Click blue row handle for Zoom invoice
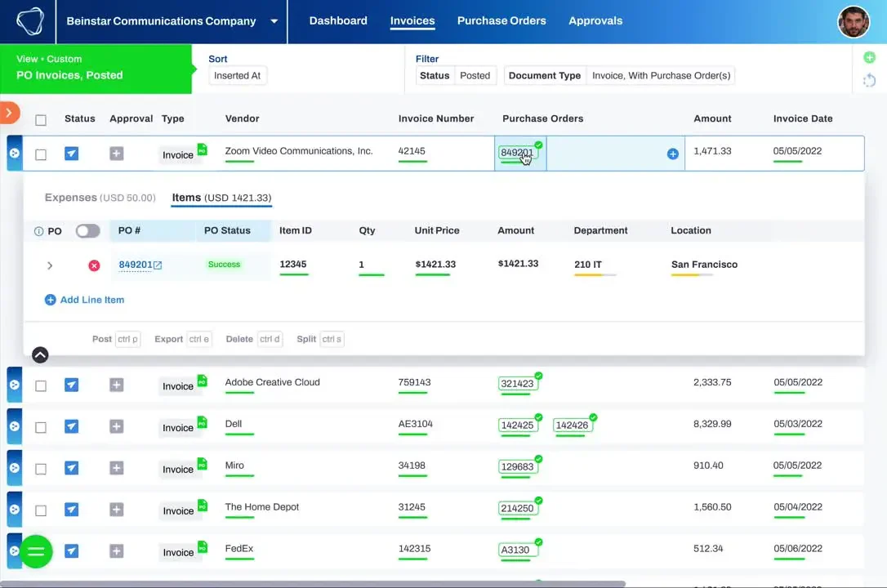 (15, 154)
